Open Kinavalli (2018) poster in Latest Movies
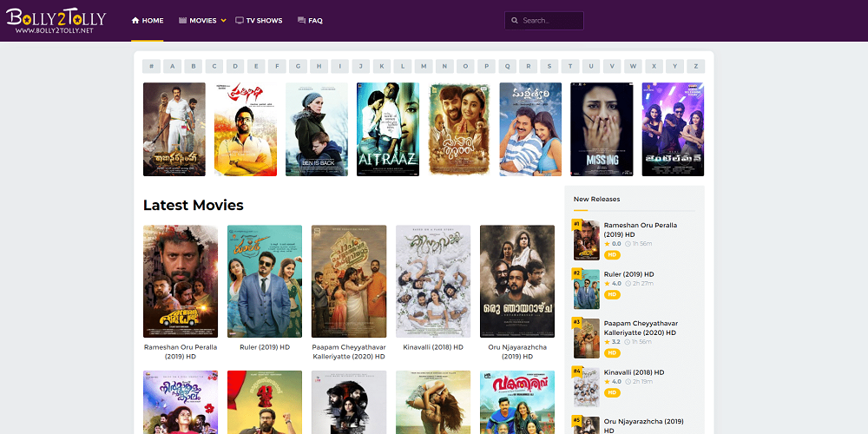 [433, 281]
